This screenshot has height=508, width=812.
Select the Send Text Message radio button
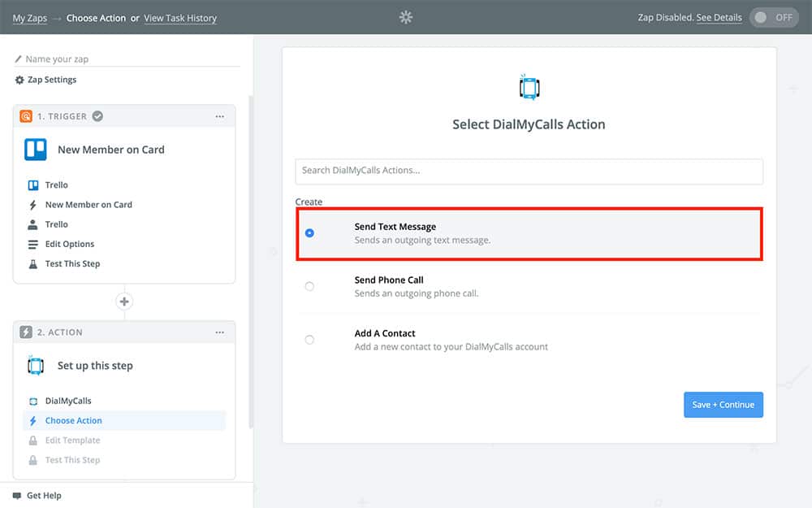click(309, 233)
